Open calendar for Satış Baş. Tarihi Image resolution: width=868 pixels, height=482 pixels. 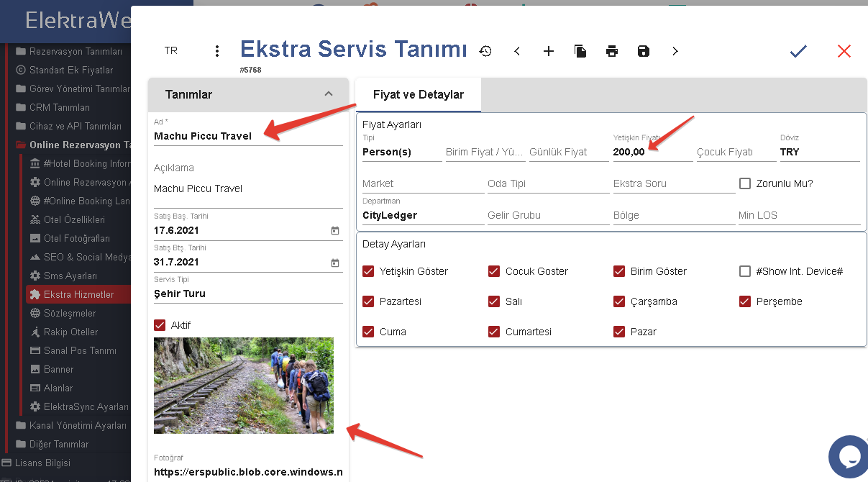(x=334, y=231)
